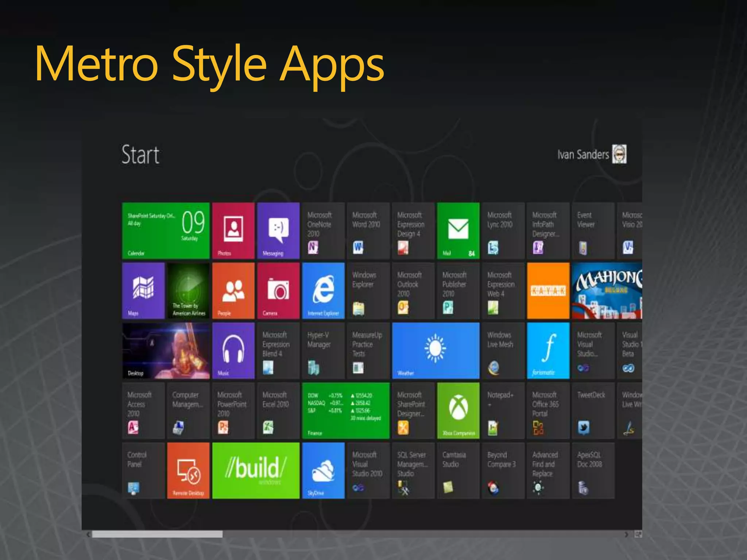Viewport: 747px width, 560px height.
Task: Launch the Mahjong Deluxe game tile
Action: tap(607, 291)
